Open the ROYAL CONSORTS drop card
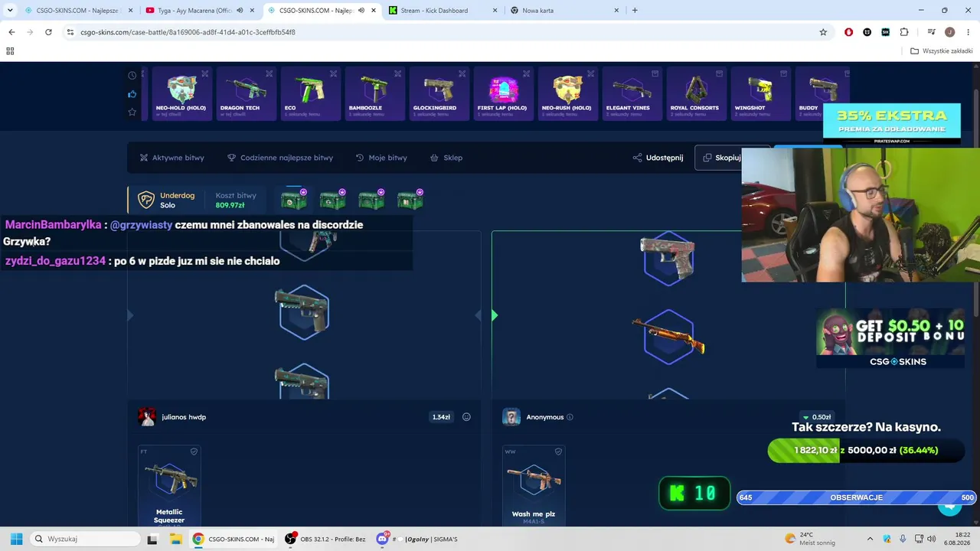This screenshot has height=551, width=980. click(697, 93)
